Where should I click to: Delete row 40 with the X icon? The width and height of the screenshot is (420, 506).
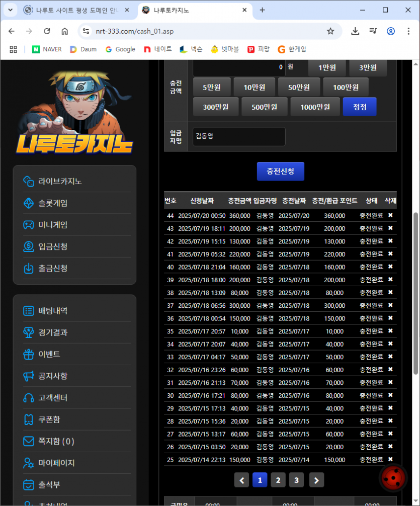[x=390, y=267]
